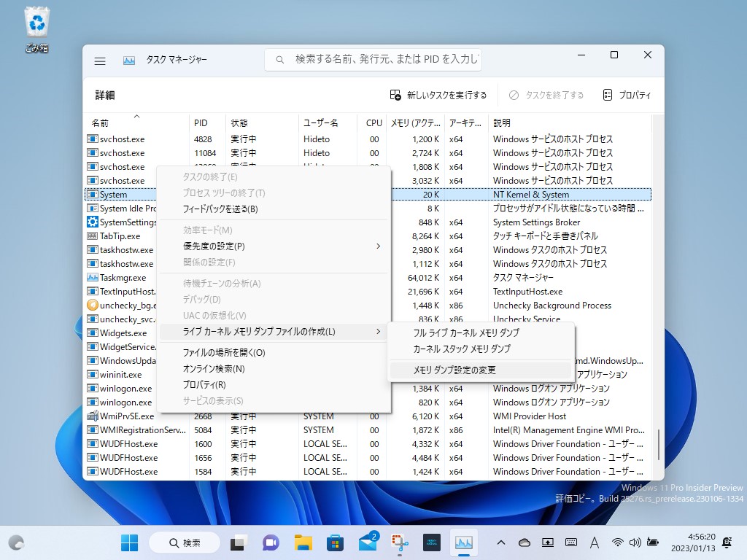
Task: Open Mail app with 2 notifications
Action: [x=368, y=542]
